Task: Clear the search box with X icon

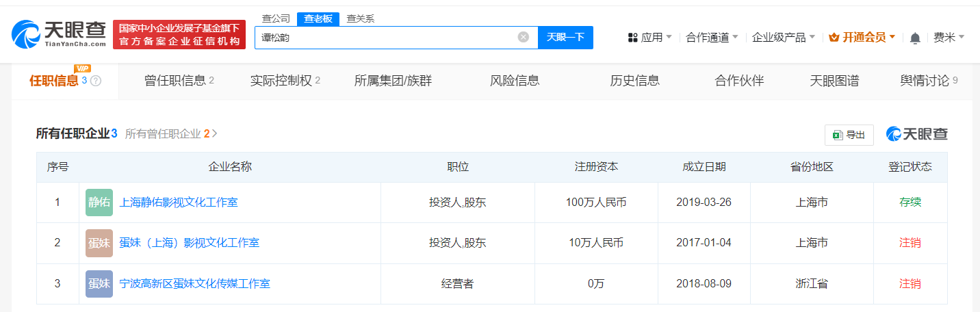Action: [524, 37]
